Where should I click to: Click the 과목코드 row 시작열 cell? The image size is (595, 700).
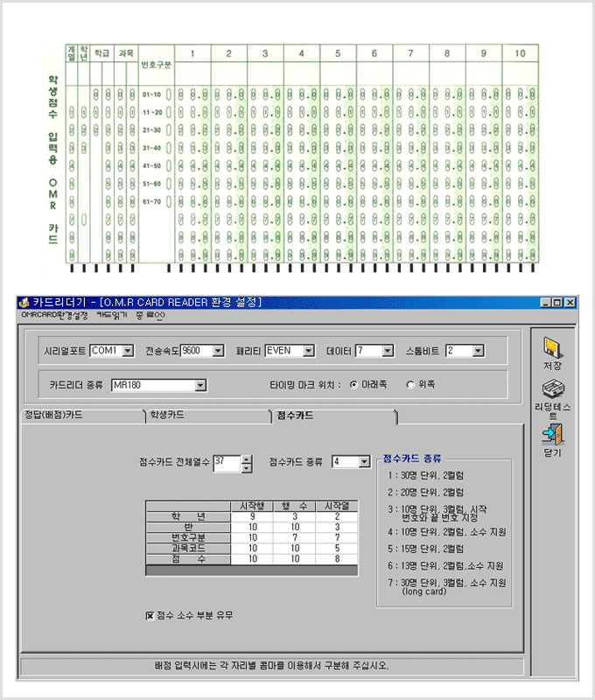point(337,549)
